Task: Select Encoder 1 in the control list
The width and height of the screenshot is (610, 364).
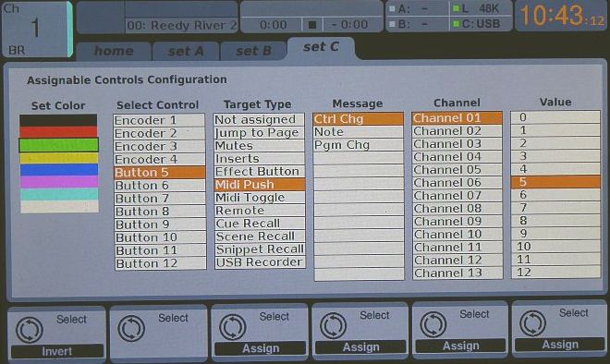Action: (159, 120)
